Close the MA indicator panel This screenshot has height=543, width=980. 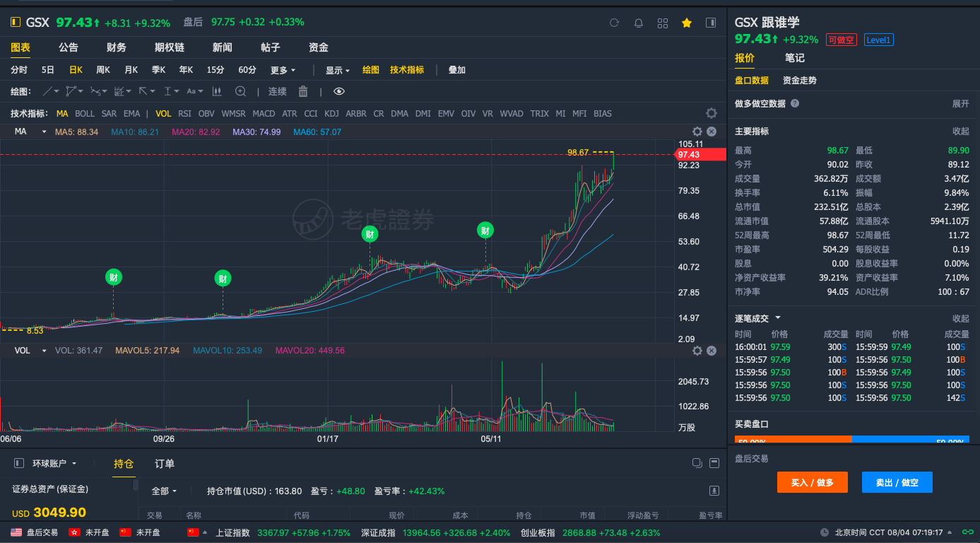click(x=712, y=132)
